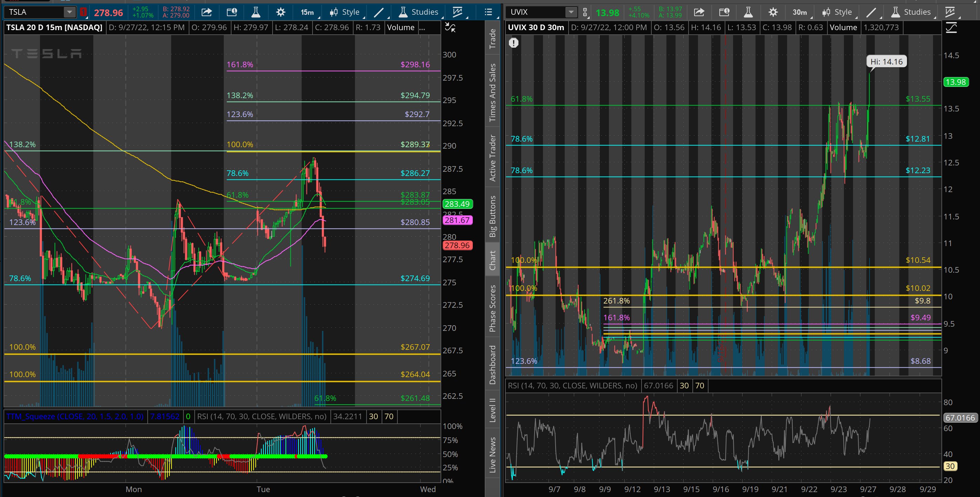
Task: Click the $274.69 Fibonacci price label
Action: point(415,278)
